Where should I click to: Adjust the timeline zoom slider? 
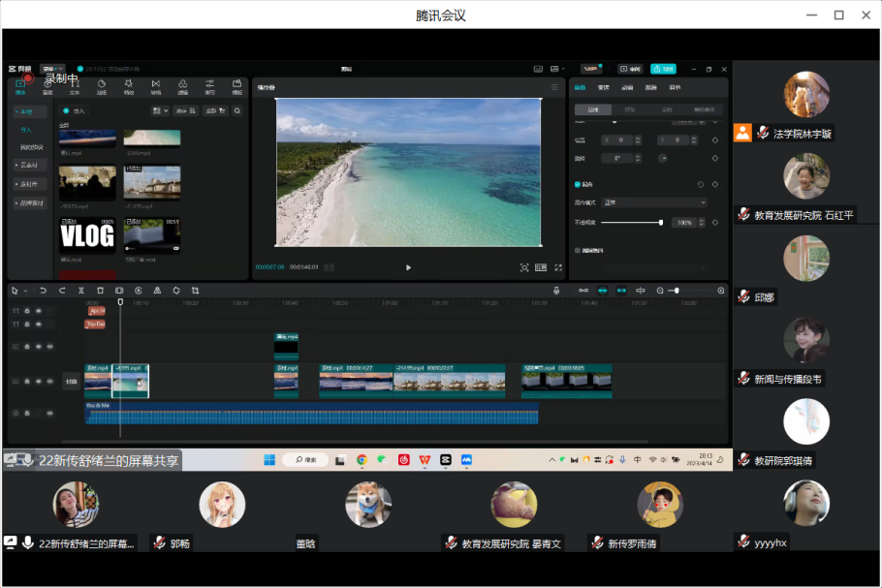tap(677, 291)
